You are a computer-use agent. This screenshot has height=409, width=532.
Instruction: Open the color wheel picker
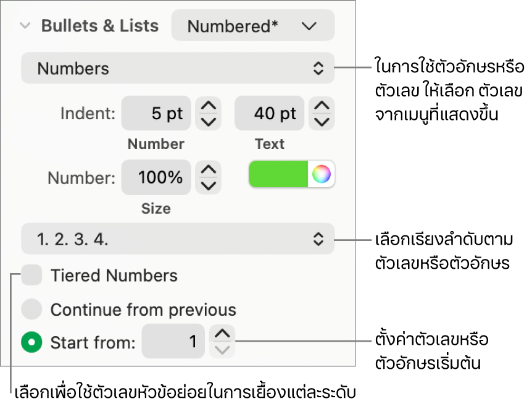(x=322, y=175)
